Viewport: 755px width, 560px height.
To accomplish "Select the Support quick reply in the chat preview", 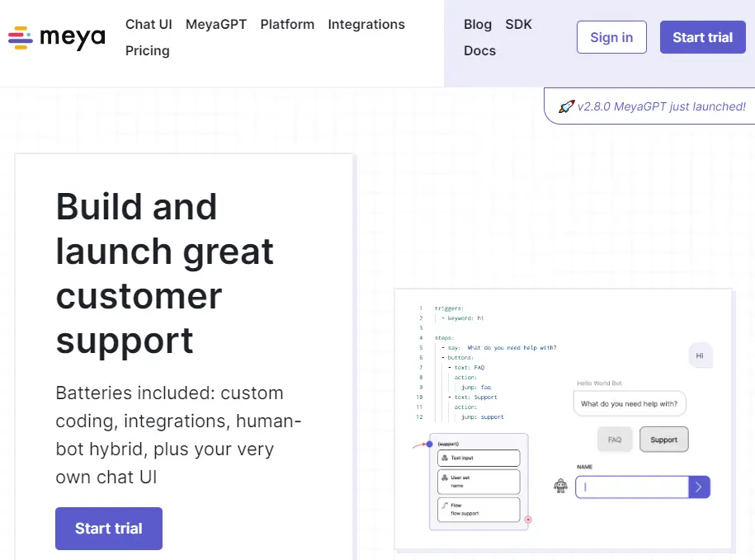I will click(663, 440).
